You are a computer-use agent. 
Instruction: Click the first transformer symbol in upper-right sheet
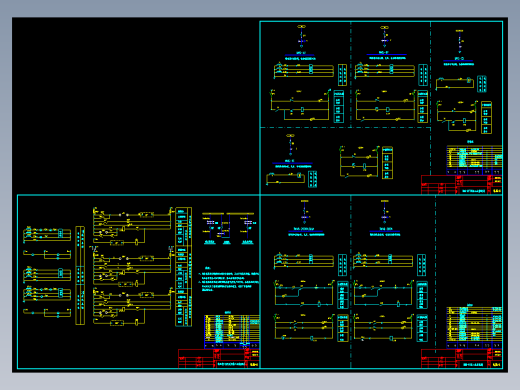[301, 37]
